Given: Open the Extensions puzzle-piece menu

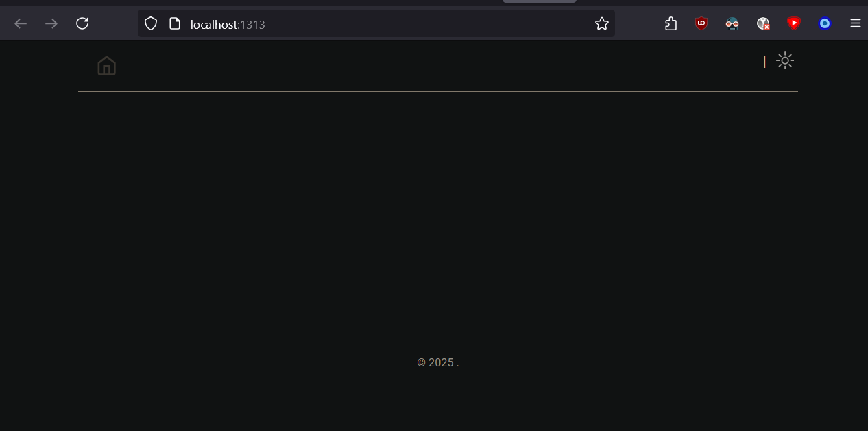Looking at the screenshot, I should point(671,23).
